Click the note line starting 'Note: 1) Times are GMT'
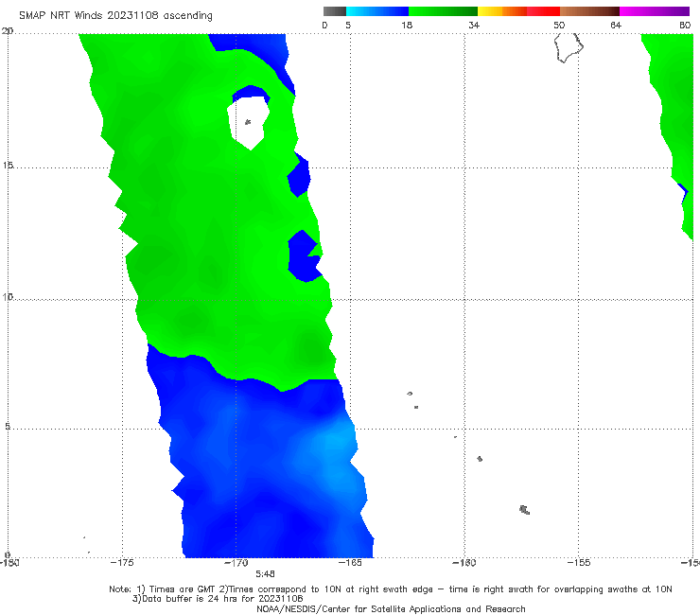This screenshot has height=615, width=700. [x=391, y=589]
